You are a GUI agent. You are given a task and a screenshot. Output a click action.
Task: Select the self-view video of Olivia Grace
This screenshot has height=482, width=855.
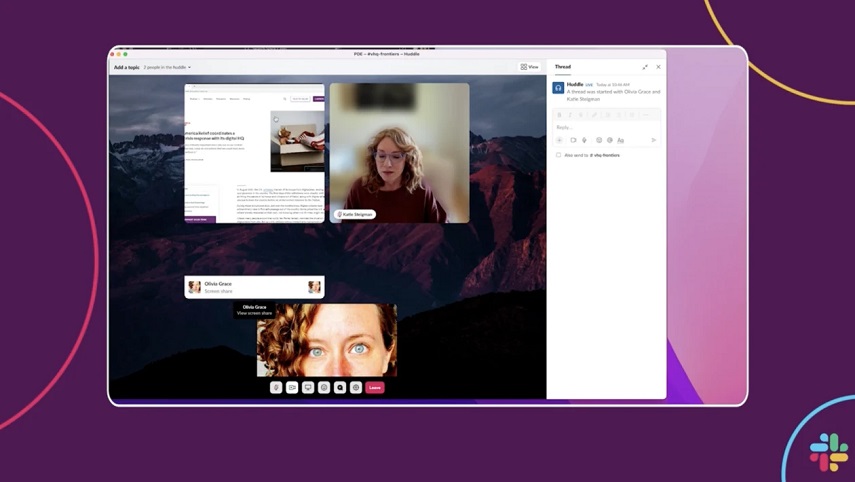pos(327,340)
